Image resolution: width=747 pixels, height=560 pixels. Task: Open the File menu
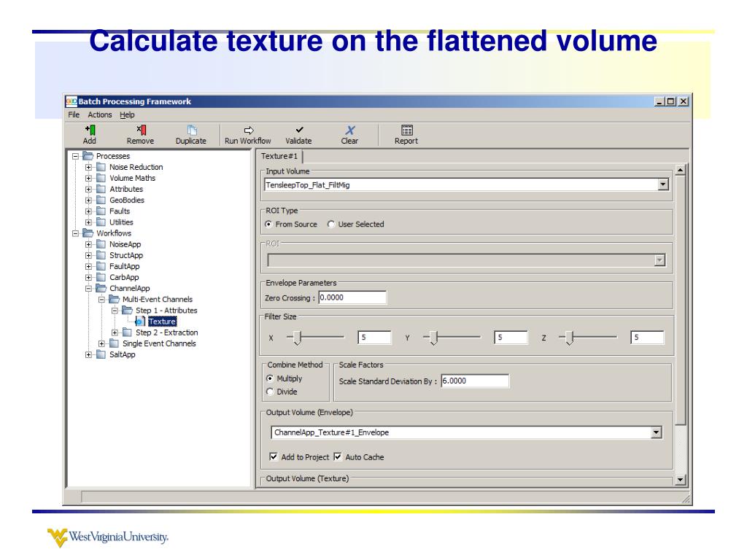pos(74,114)
